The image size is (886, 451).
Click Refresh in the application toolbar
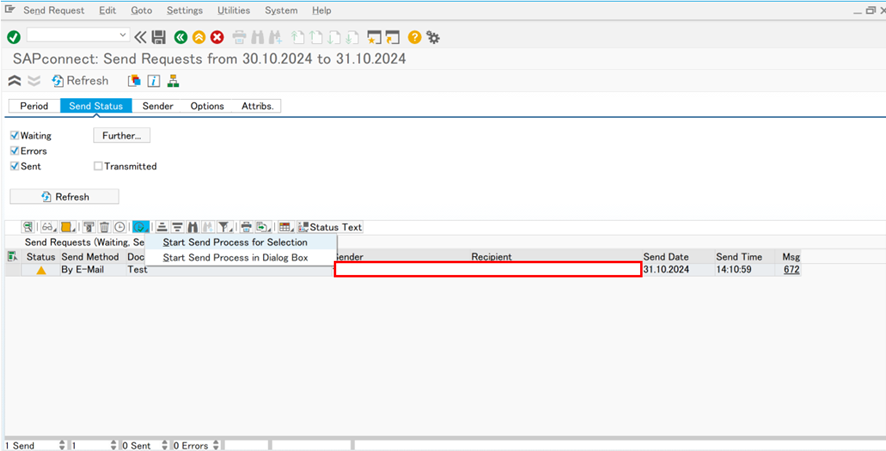(x=80, y=81)
